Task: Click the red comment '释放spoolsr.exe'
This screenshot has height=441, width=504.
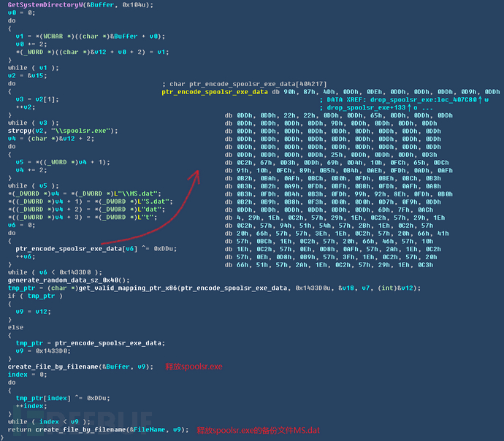Action: click(194, 367)
